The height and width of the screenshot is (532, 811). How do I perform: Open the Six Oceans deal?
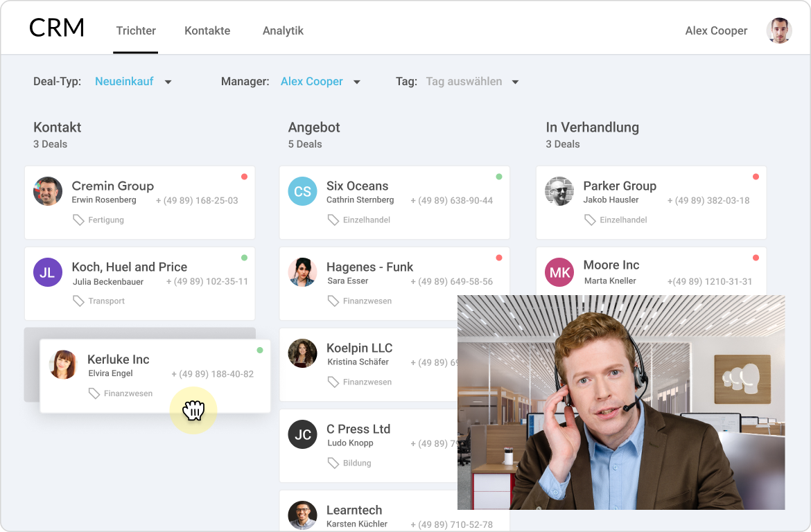click(394, 203)
